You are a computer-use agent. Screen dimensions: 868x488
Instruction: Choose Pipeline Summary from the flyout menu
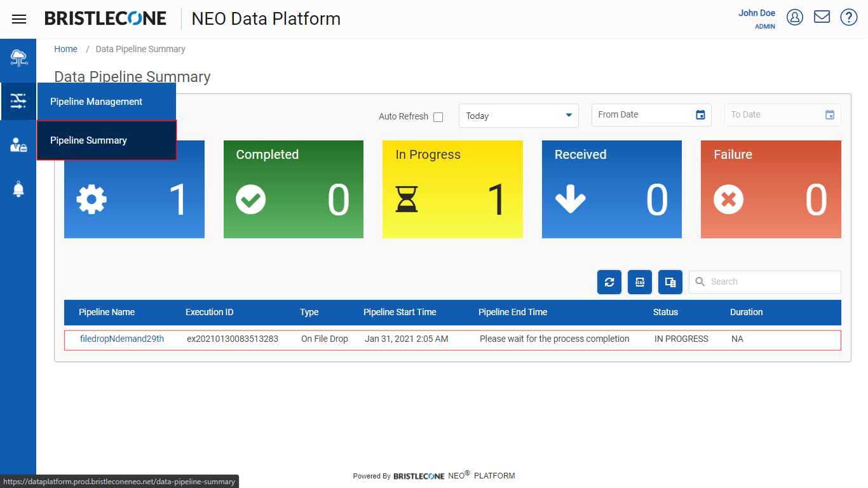(x=107, y=140)
